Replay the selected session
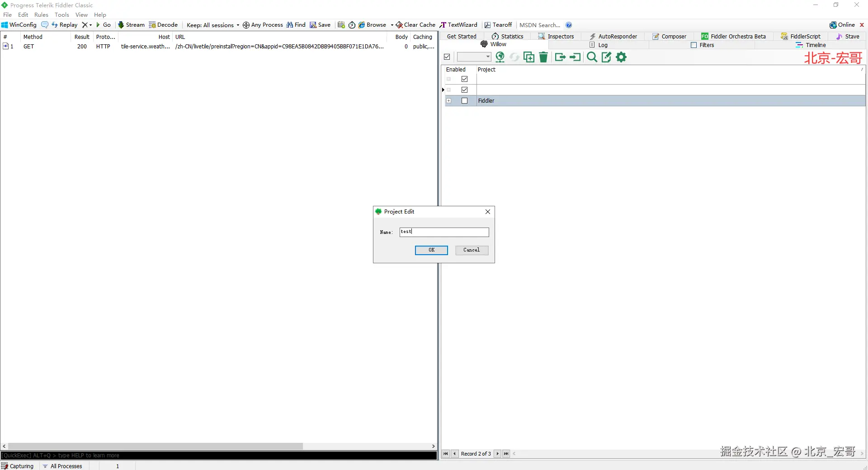 pos(65,25)
